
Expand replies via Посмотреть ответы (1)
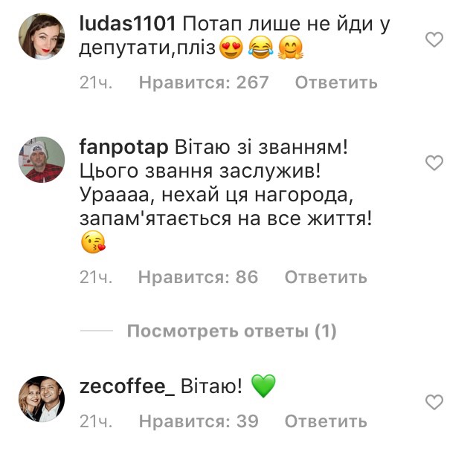tap(231, 331)
